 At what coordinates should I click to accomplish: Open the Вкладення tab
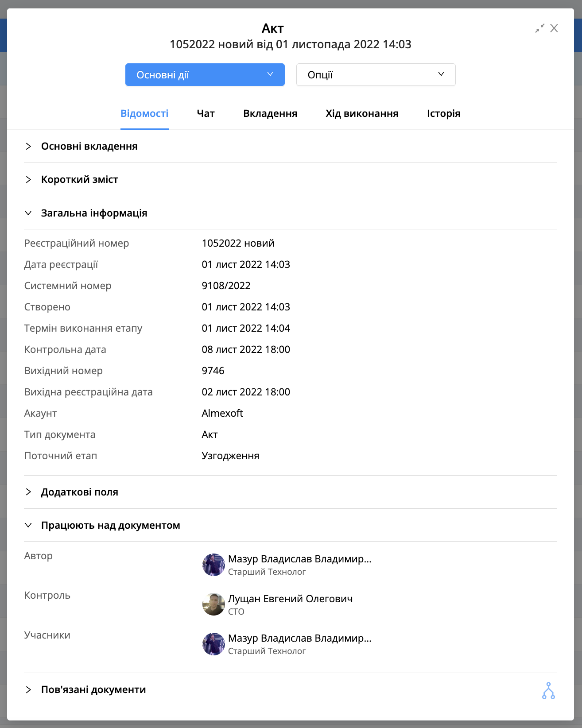pos(270,114)
